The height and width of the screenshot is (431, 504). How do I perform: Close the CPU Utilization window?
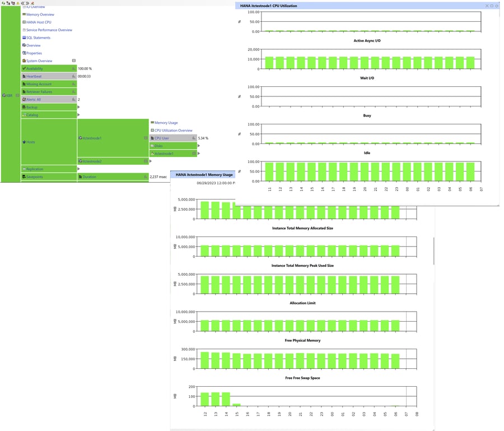pos(487,6)
